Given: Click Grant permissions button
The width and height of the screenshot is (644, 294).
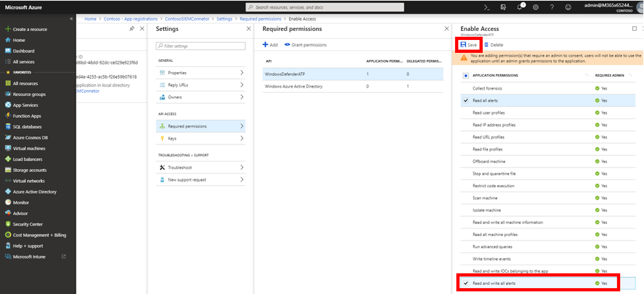Looking at the screenshot, I should 305,44.
